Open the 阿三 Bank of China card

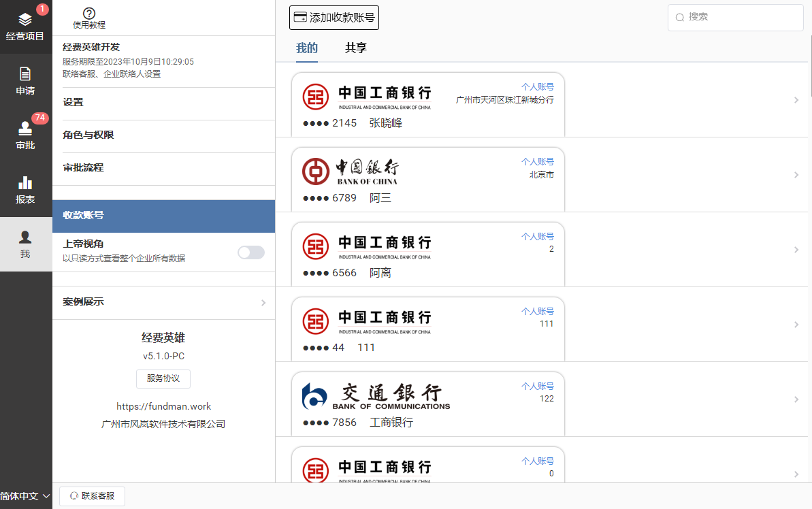coord(428,180)
